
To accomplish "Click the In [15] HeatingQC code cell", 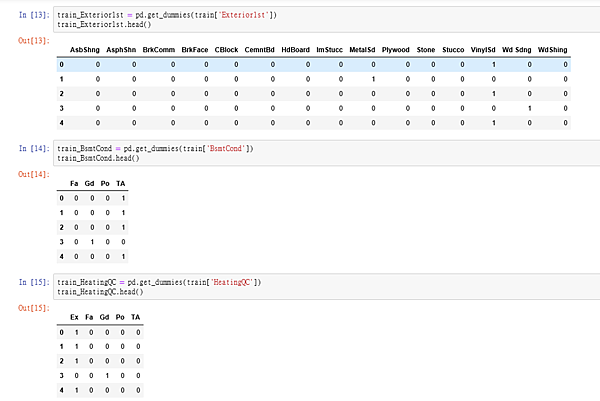I will (x=326, y=287).
